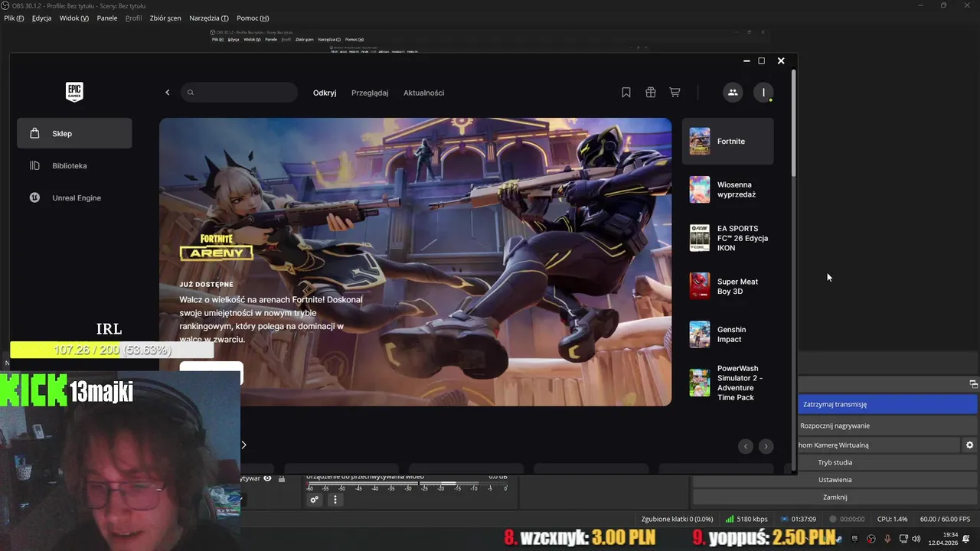Click the Biblioteka library icon
This screenshot has width=980, height=551.
(34, 165)
